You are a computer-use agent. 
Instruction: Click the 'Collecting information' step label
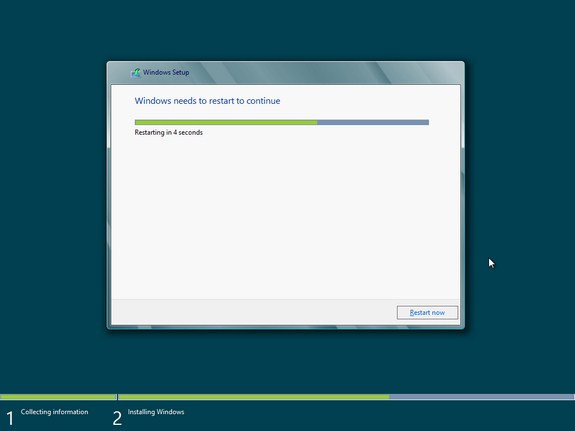54,412
